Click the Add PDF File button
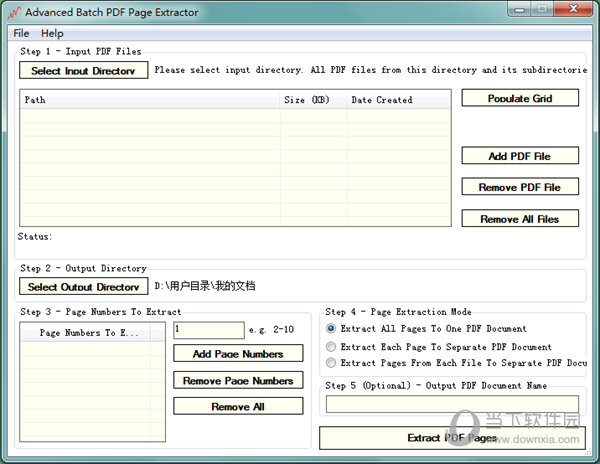The height and width of the screenshot is (464, 600). pyautogui.click(x=520, y=156)
